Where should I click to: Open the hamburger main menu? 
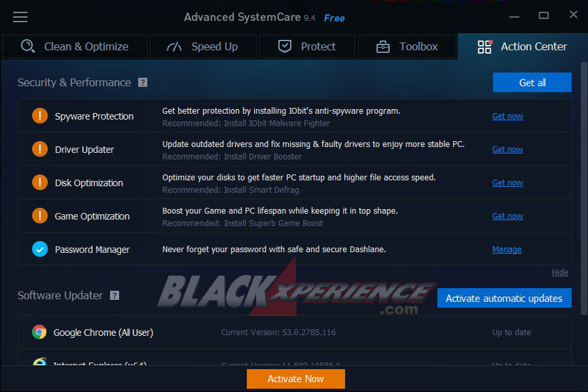coord(20,17)
